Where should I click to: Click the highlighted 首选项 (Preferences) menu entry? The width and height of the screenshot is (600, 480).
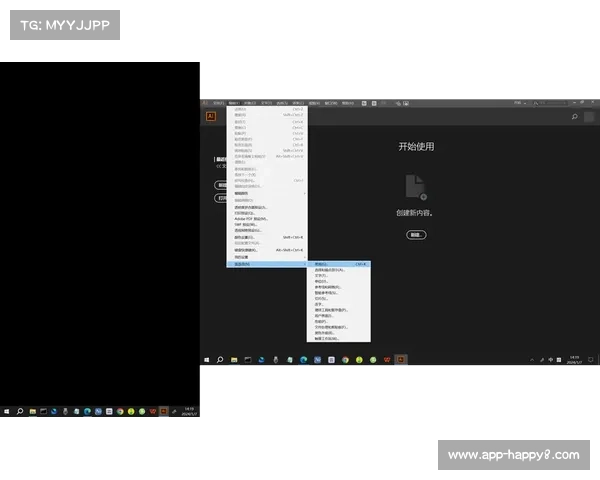click(x=267, y=264)
